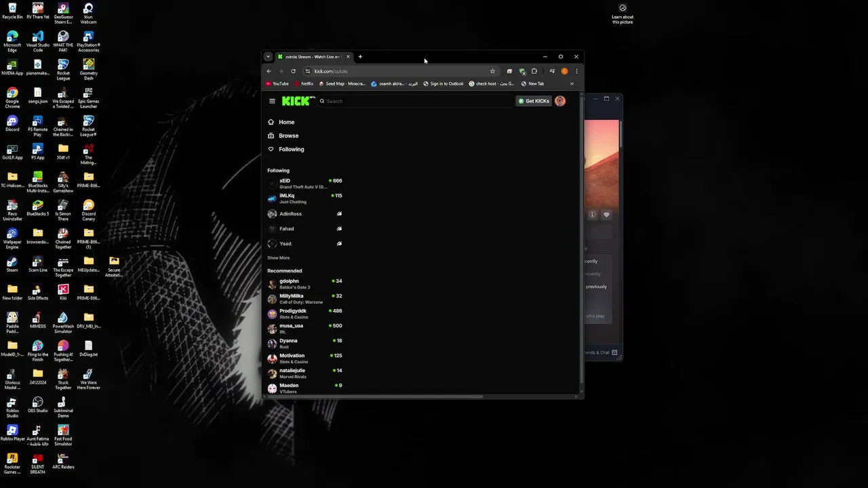Screen dimensions: 868x488
Task: Open followed channel Fahad
Action: tap(305, 228)
